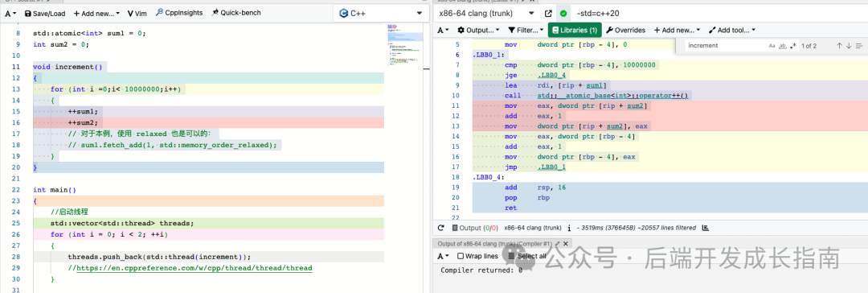This screenshot has height=293, width=868.
Task: Click the Save/Load button
Action: tap(44, 14)
